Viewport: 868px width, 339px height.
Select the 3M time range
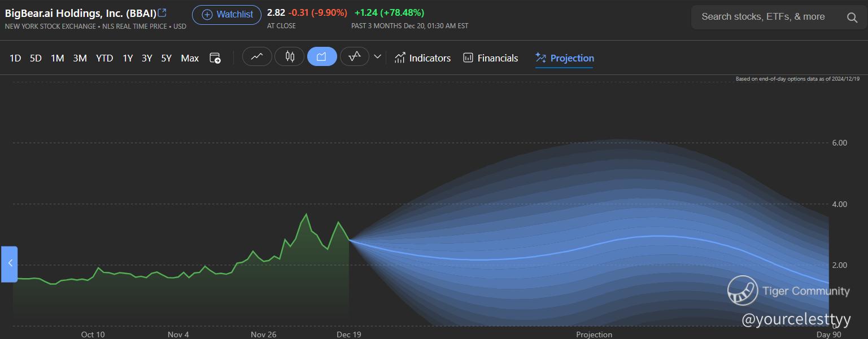pyautogui.click(x=80, y=58)
